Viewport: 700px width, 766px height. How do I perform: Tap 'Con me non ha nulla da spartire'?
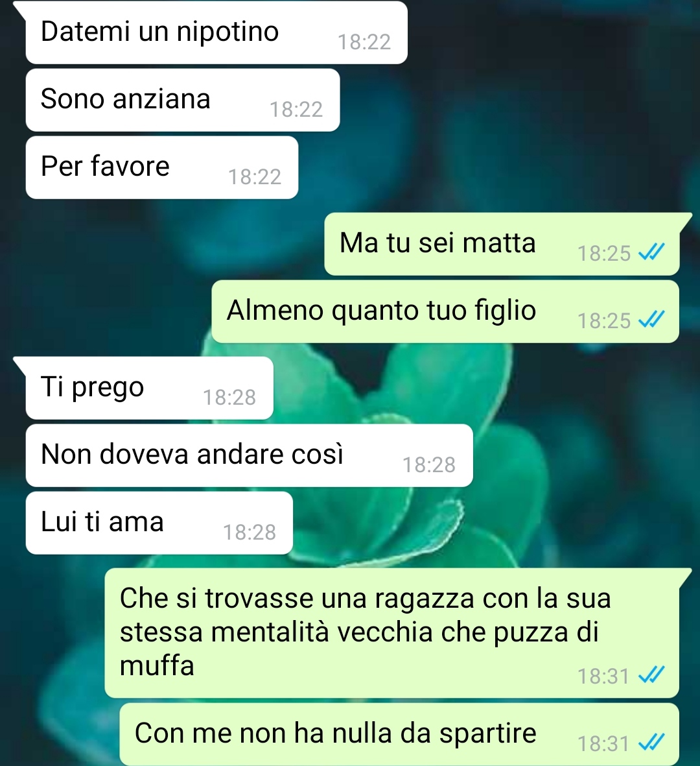(399, 734)
